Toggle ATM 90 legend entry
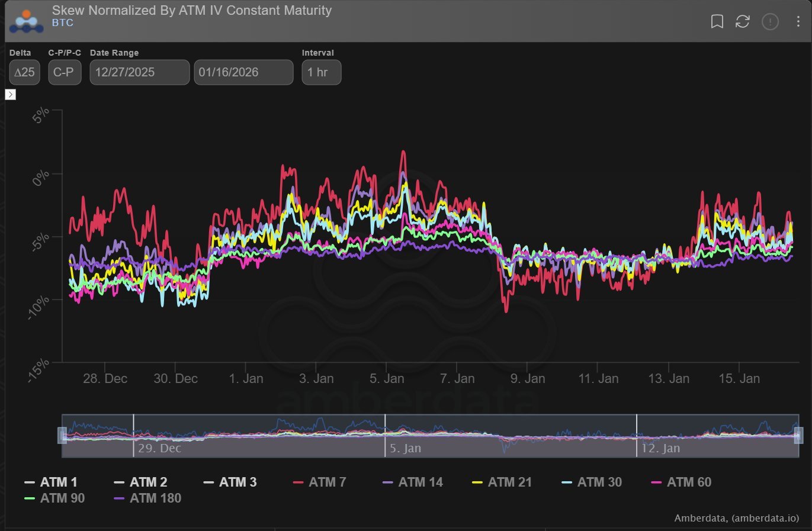The height and width of the screenshot is (531, 812). pos(55,498)
